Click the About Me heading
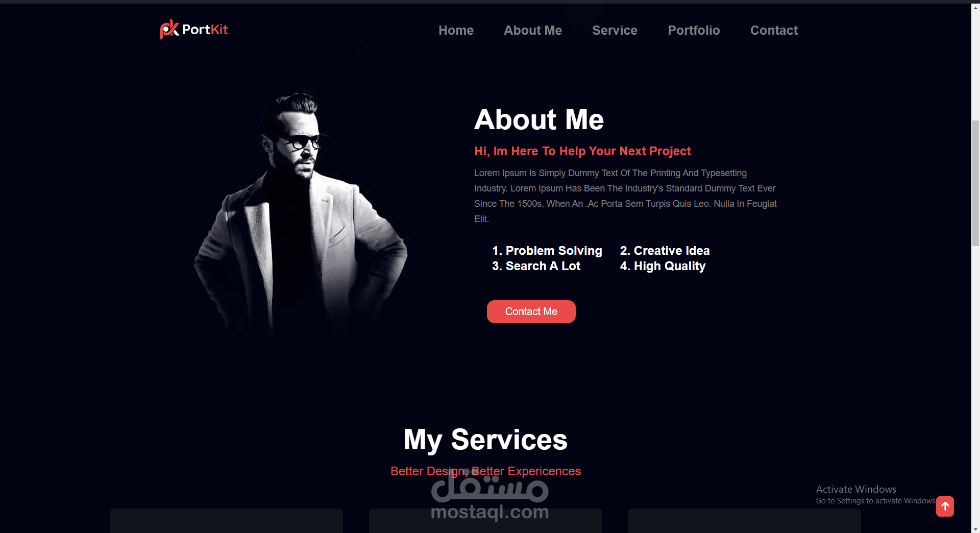The image size is (980, 533). (538, 119)
